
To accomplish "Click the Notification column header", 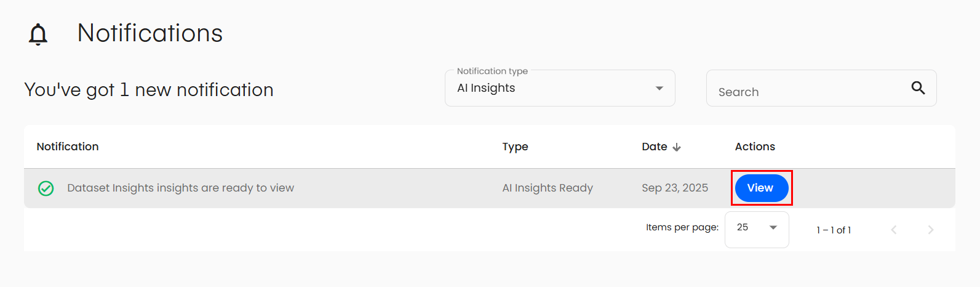I will [x=68, y=147].
